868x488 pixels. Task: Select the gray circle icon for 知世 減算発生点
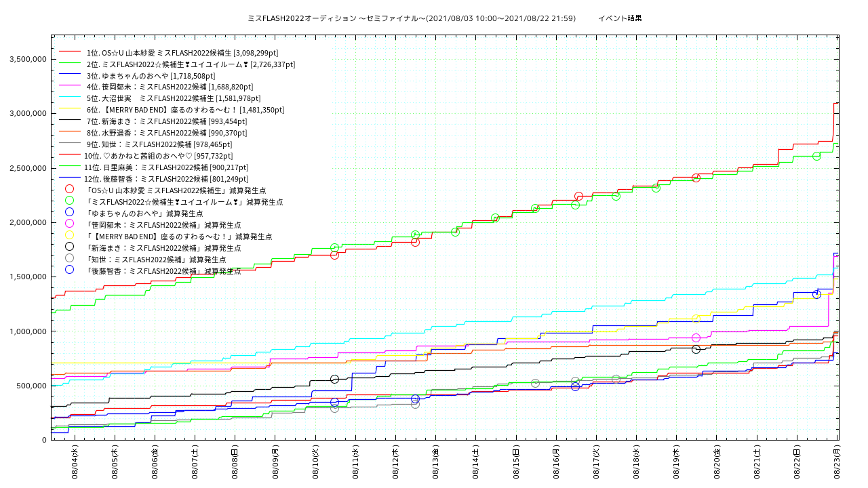point(69,259)
